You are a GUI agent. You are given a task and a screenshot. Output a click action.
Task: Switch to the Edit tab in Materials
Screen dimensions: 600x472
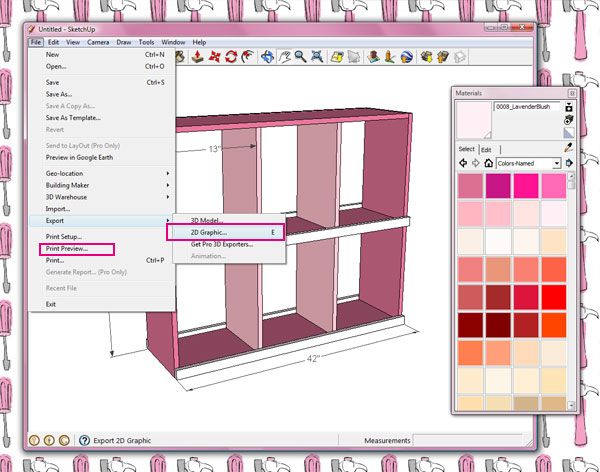click(486, 149)
